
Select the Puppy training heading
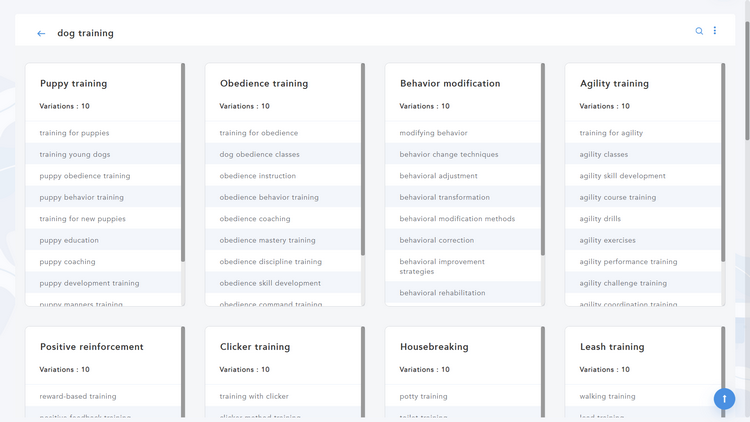(x=74, y=83)
